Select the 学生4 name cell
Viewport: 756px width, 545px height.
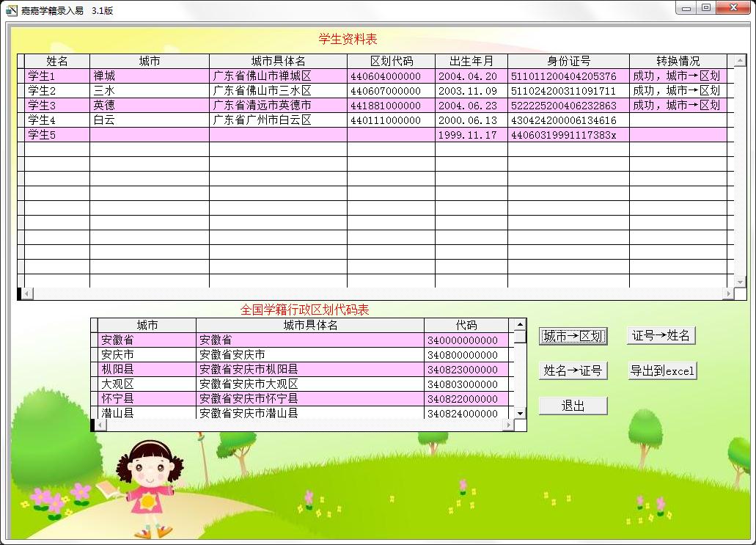click(57, 120)
